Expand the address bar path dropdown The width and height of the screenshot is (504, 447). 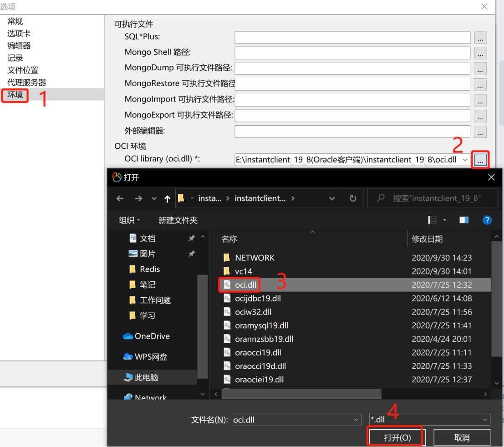[332, 198]
